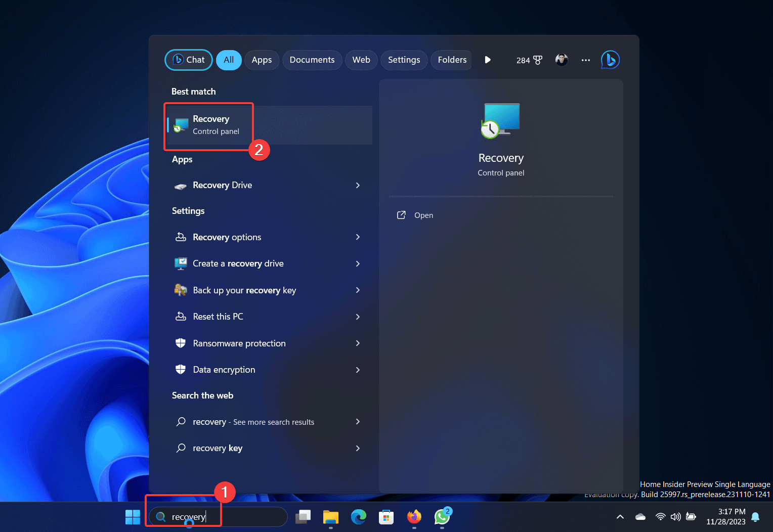Switch to the Settings filter tab

404,60
